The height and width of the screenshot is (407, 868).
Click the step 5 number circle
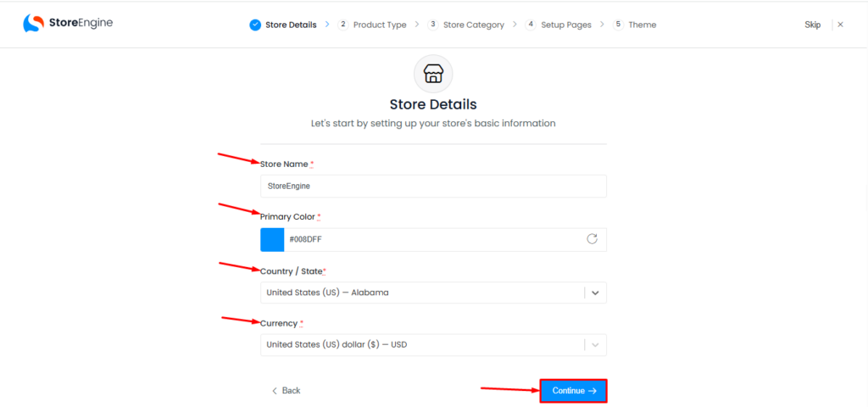[619, 25]
